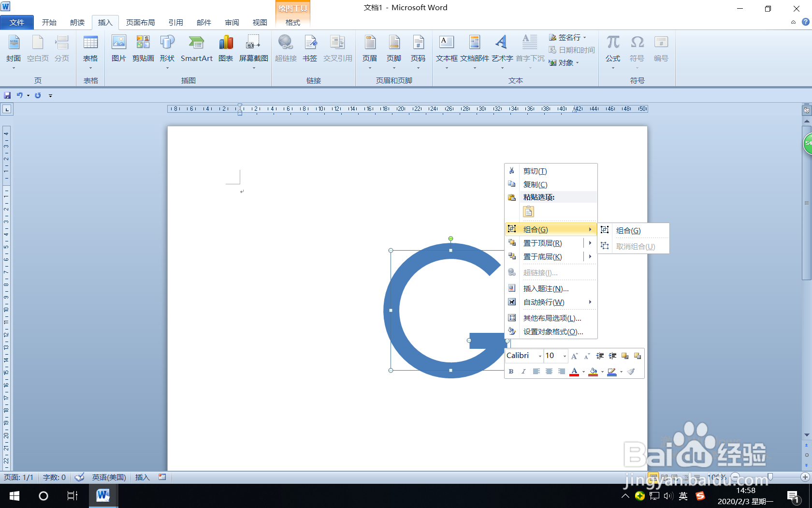This screenshot has width=812, height=508.
Task: Select 设置对象格式 in the context menu
Action: point(552,332)
